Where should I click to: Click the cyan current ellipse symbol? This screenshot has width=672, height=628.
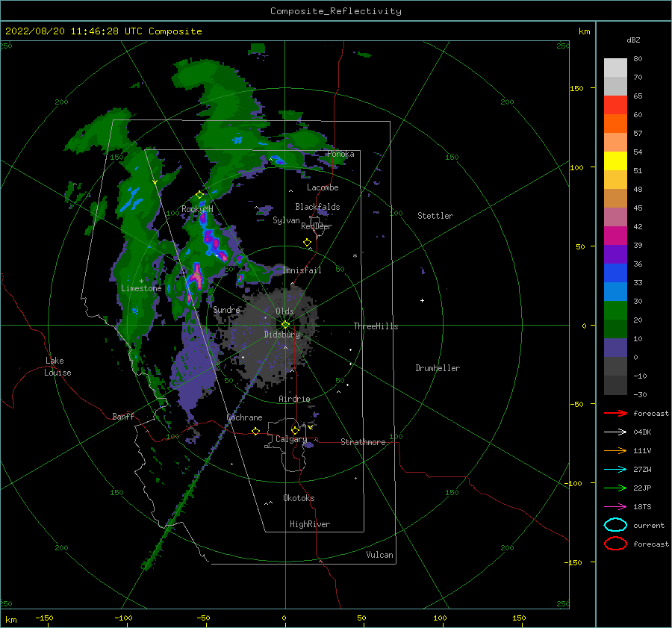coord(615,525)
